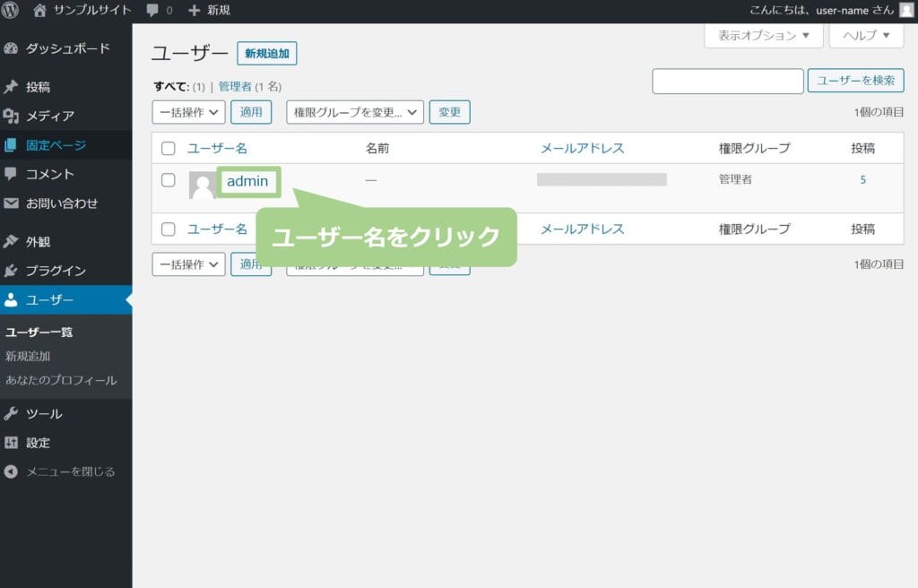Expand the 権限グループを変更 dropdown
Image resolution: width=918 pixels, height=588 pixels.
point(354,112)
